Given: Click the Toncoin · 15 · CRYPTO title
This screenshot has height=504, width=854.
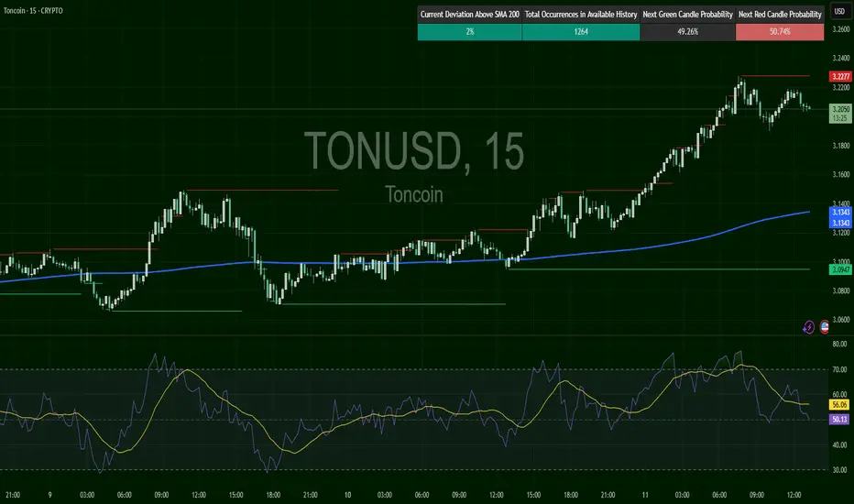Looking at the screenshot, I should (x=33, y=10).
